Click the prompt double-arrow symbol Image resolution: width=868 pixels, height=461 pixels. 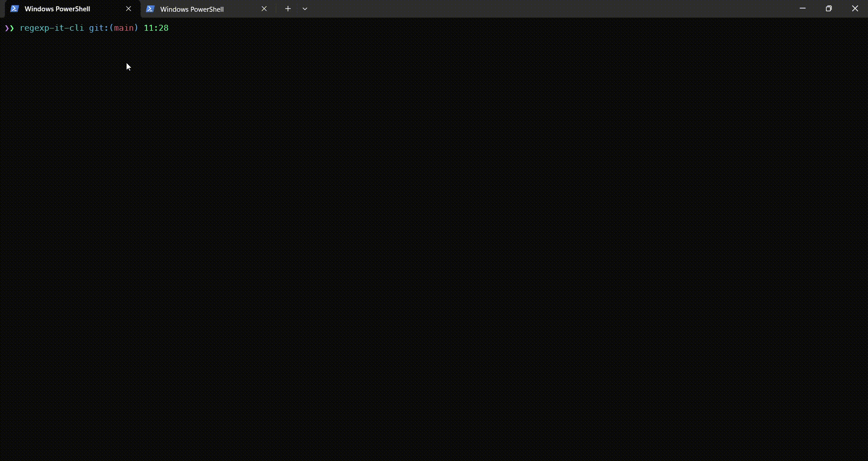(9, 28)
